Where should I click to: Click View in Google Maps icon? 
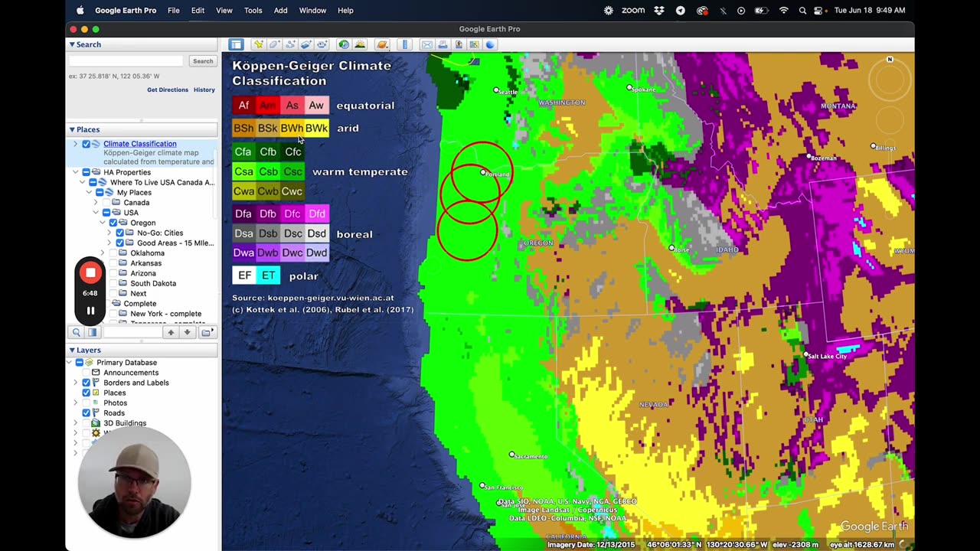coord(475,44)
